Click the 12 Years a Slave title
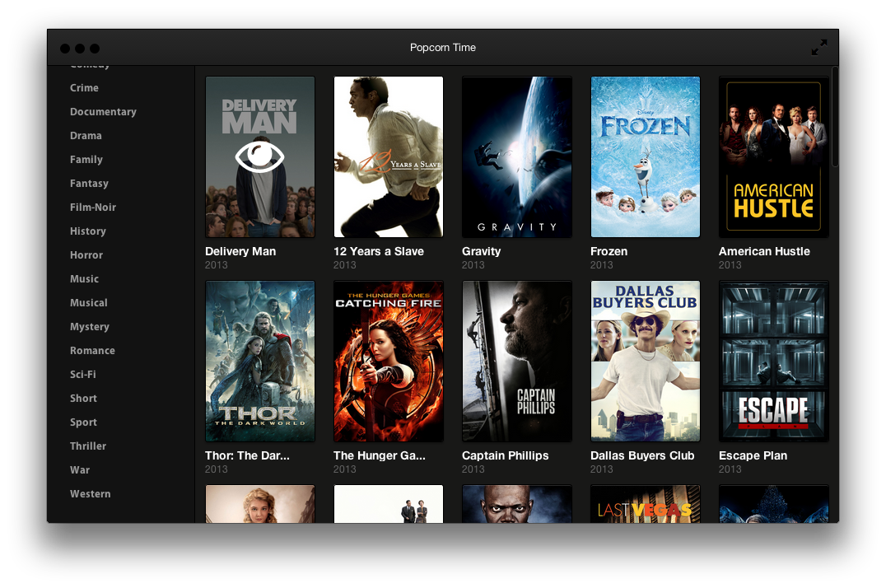 [x=379, y=252]
